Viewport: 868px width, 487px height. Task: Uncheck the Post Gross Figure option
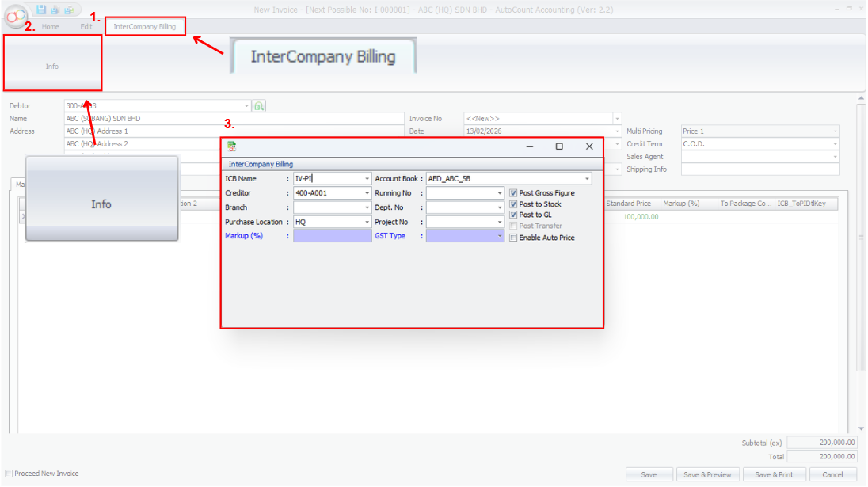512,192
